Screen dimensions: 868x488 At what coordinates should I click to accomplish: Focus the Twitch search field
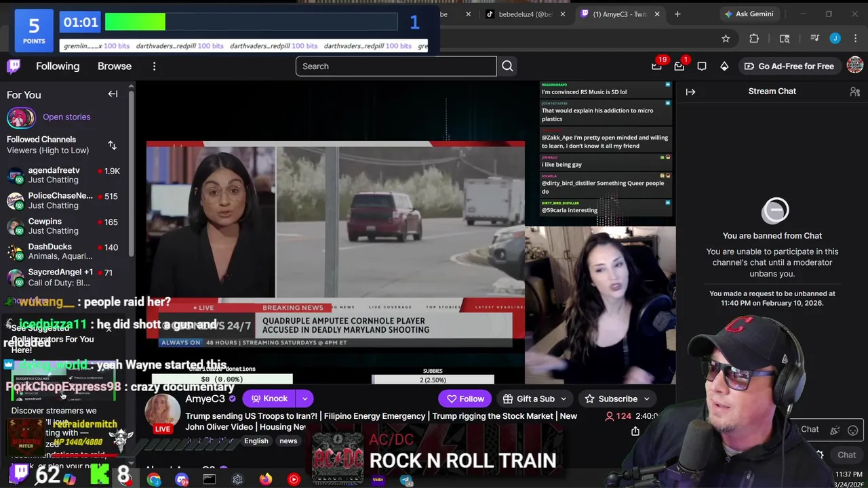396,66
